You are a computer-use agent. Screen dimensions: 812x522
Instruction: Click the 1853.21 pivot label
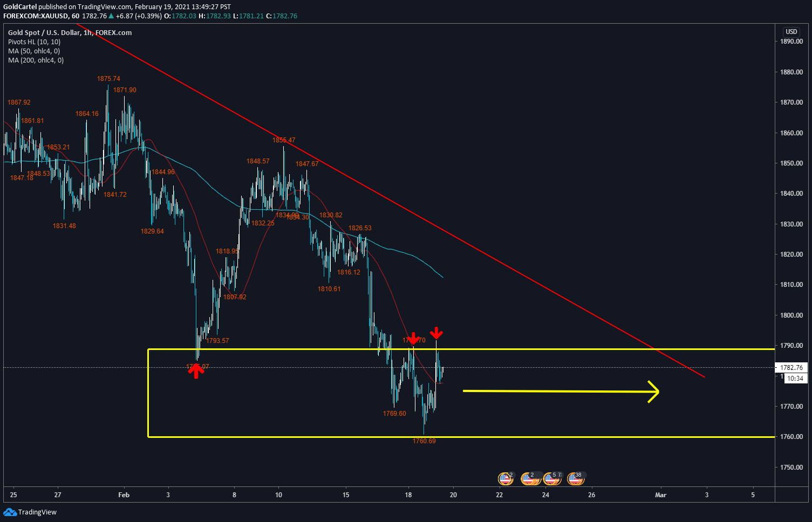pos(58,147)
